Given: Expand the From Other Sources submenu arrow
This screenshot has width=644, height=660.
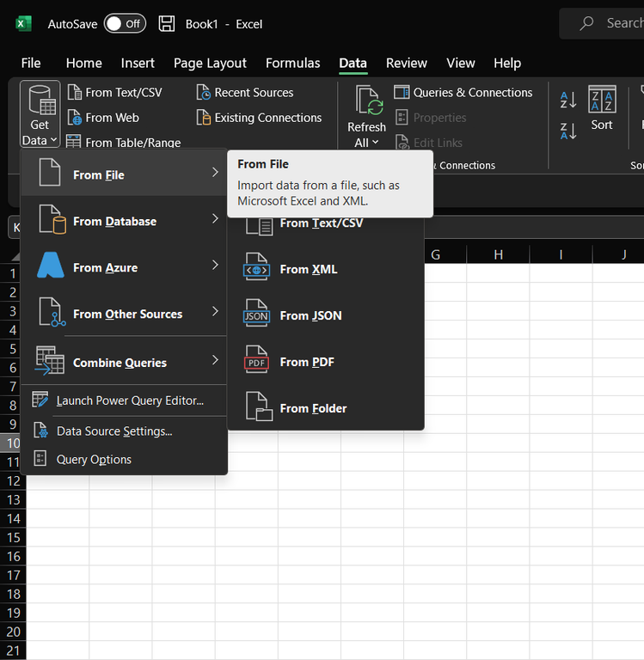Looking at the screenshot, I should (215, 313).
